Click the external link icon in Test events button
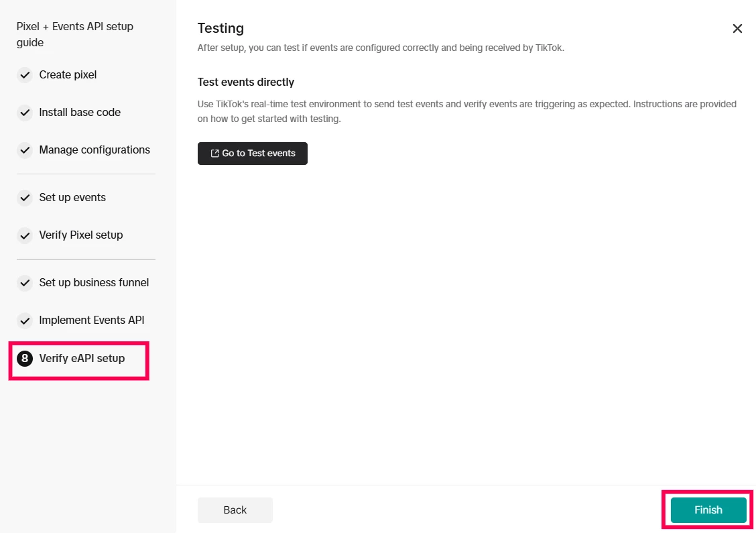 pyautogui.click(x=214, y=154)
